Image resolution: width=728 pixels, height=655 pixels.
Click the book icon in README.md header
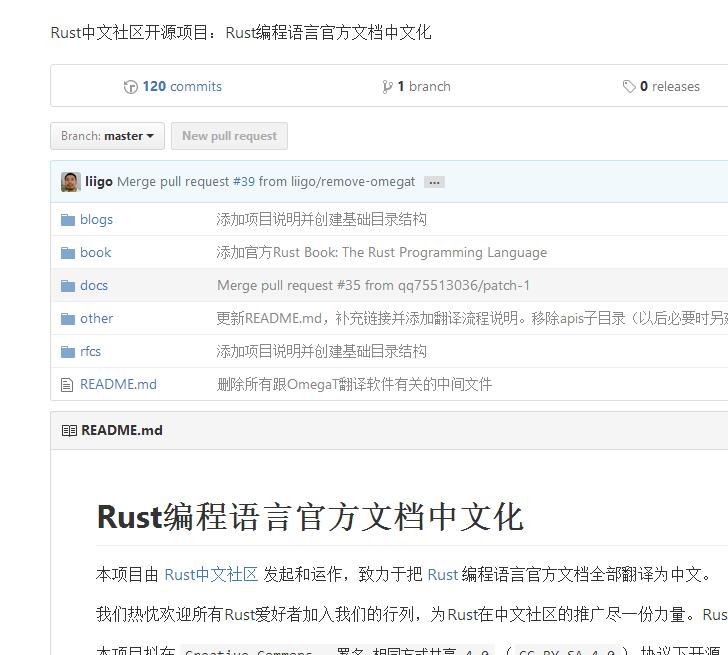coord(69,431)
